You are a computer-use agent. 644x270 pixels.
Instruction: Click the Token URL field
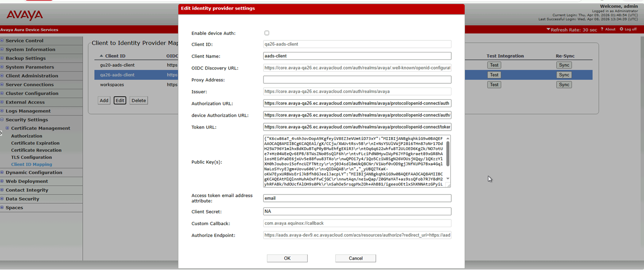(357, 127)
